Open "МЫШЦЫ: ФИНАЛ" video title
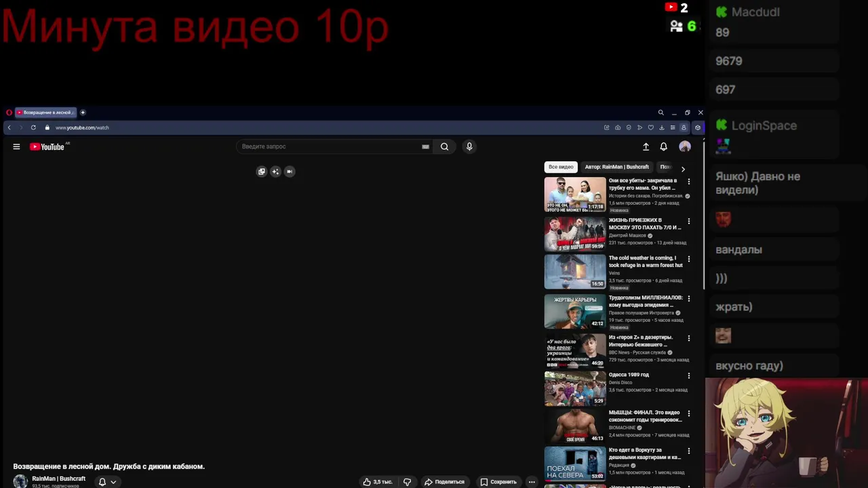 [646, 416]
